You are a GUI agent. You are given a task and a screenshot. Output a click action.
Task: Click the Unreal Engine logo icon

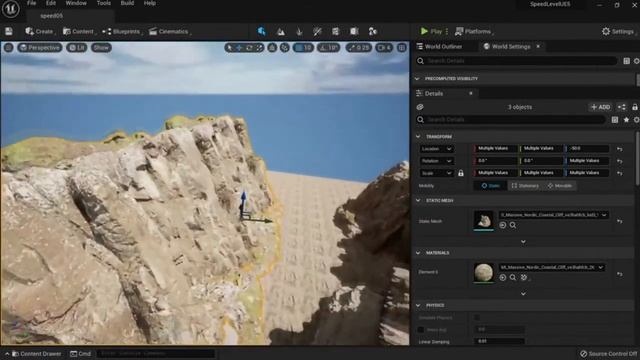(11, 9)
